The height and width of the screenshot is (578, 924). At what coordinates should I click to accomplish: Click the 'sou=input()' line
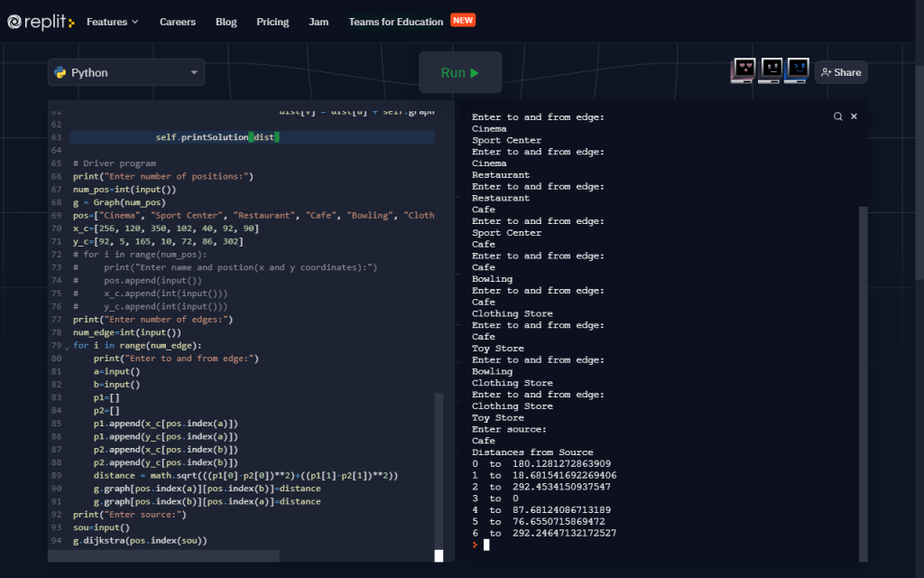[x=101, y=527]
